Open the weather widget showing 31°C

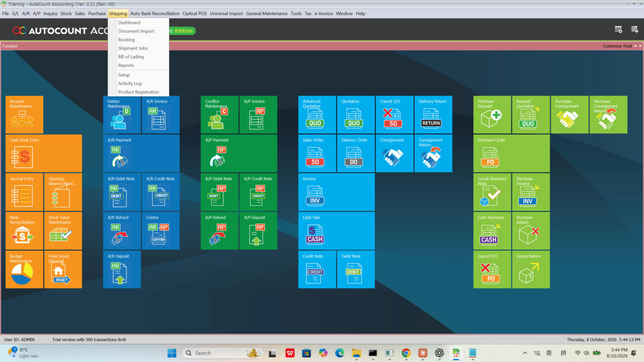point(23,353)
